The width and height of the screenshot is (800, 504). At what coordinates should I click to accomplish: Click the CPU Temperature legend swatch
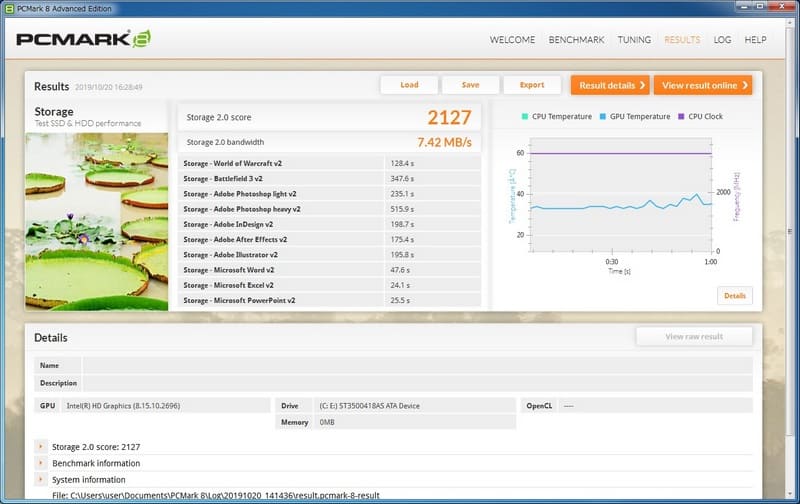(x=525, y=117)
